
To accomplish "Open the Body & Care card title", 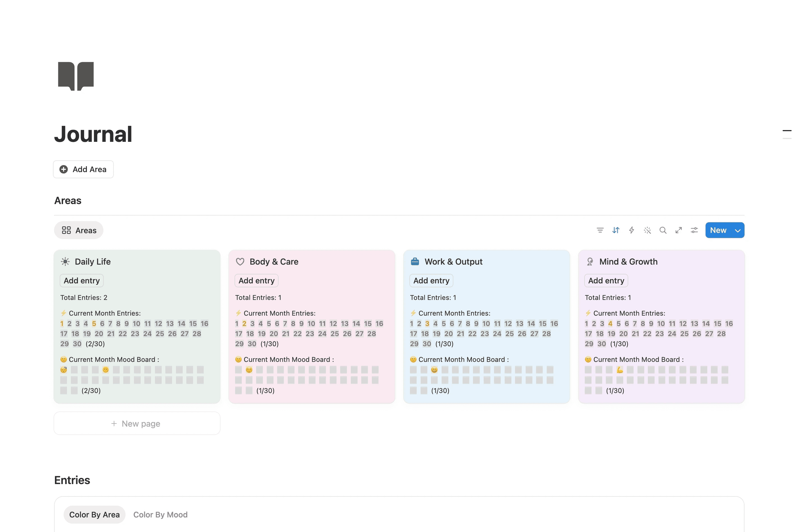I will (274, 262).
